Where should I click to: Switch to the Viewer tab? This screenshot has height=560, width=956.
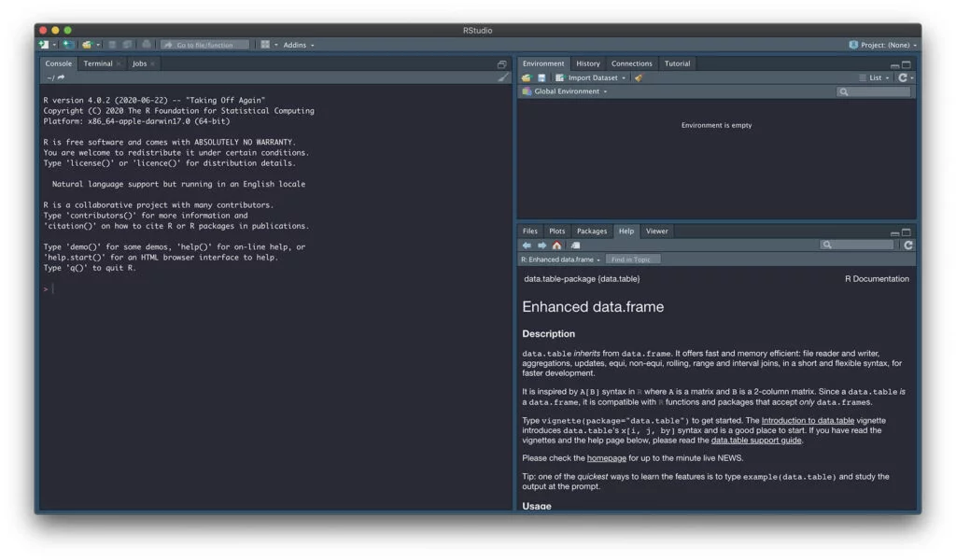(656, 231)
